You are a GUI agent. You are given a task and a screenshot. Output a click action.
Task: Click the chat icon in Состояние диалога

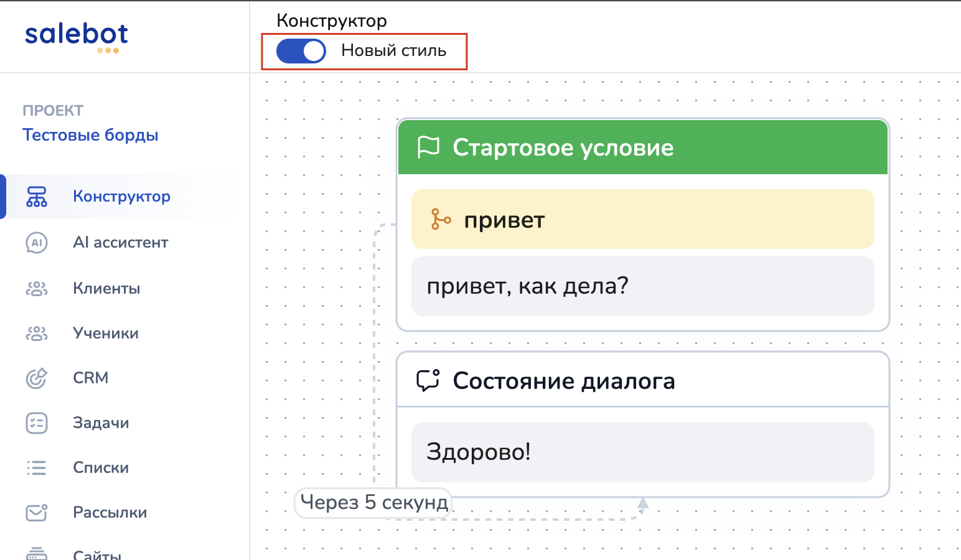coord(428,380)
